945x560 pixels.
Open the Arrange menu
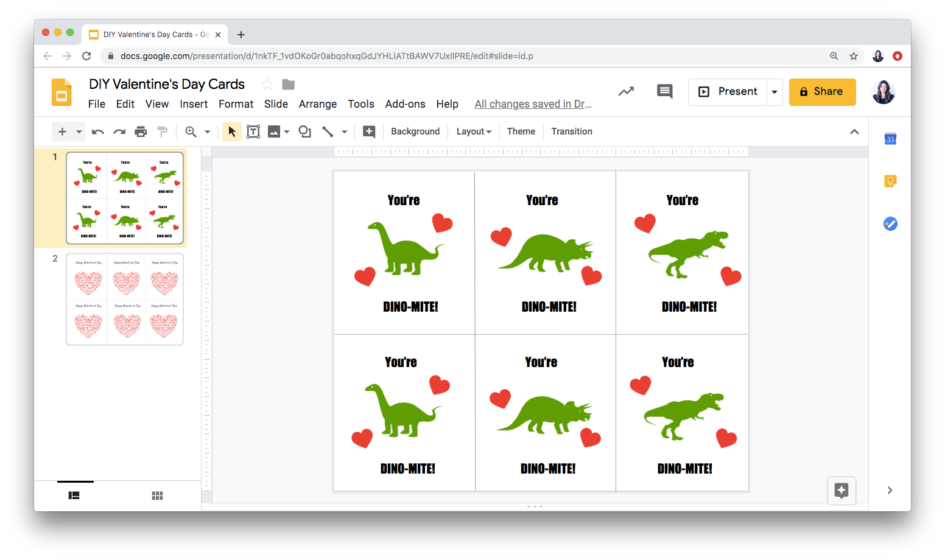coord(318,104)
